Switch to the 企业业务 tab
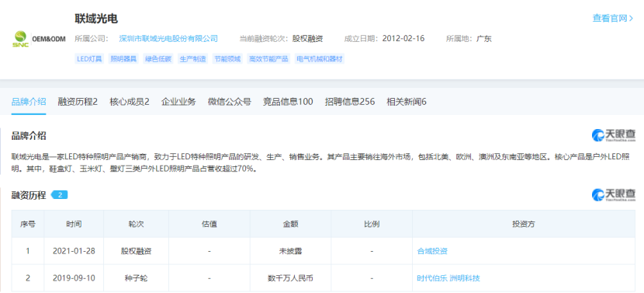The width and height of the screenshot is (644, 293). (x=178, y=102)
